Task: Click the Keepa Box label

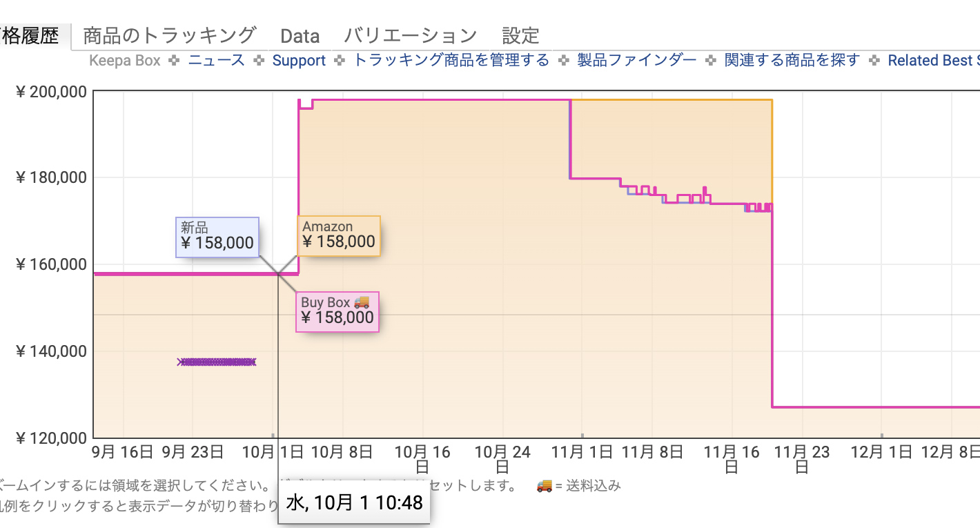Action: click(125, 61)
